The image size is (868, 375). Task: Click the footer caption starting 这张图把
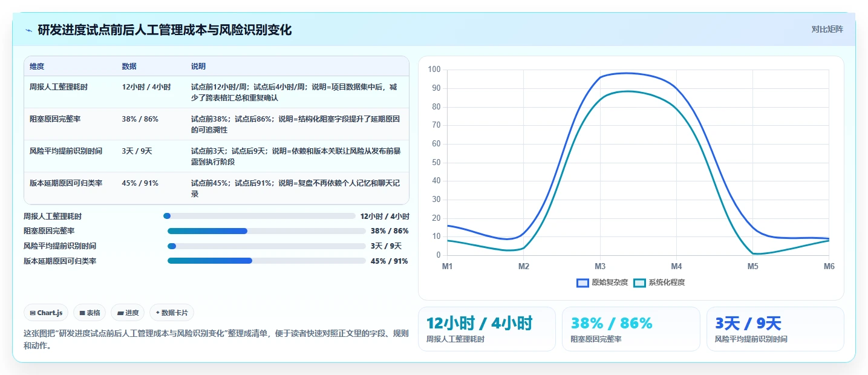[216, 339]
